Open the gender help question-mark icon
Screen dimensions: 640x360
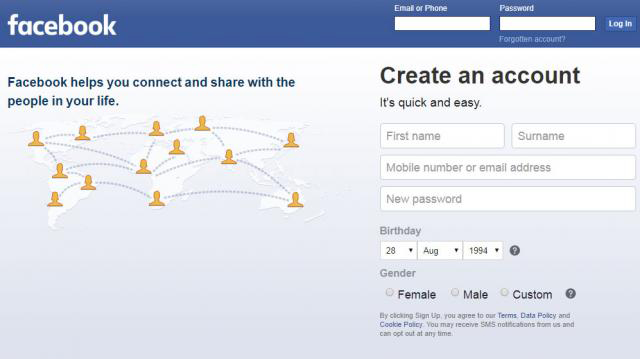click(570, 293)
